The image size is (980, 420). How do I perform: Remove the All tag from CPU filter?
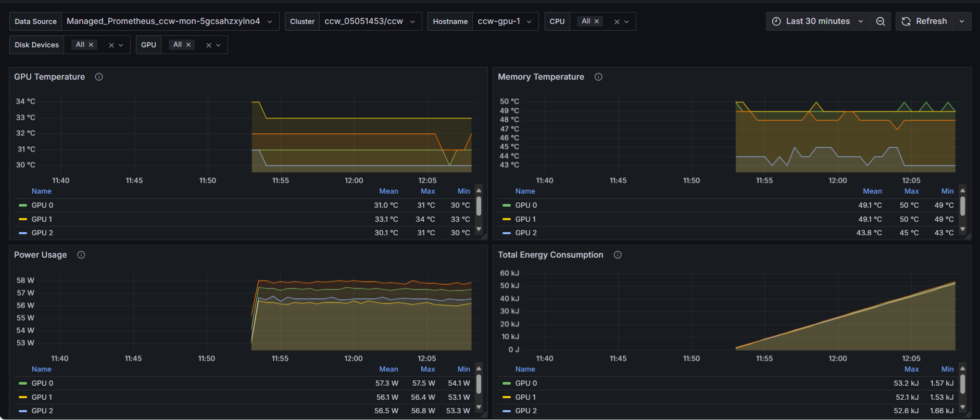597,21
